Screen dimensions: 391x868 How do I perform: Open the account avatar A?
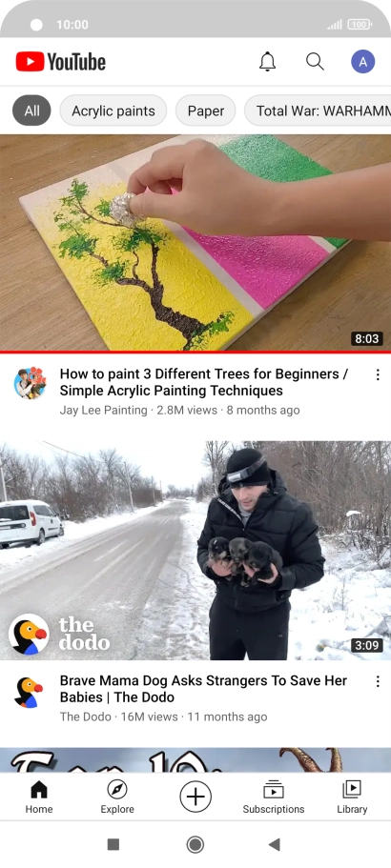point(362,62)
